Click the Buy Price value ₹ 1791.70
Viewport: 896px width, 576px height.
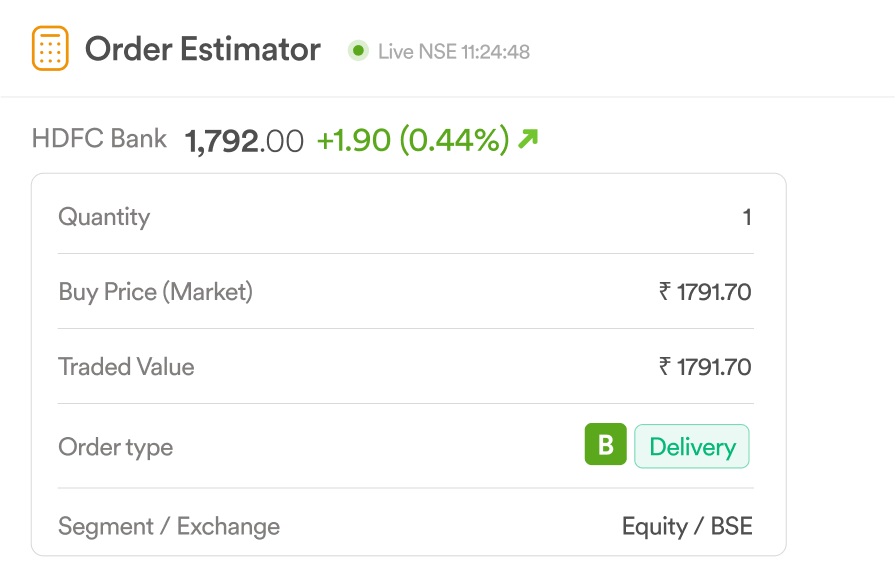(x=705, y=292)
